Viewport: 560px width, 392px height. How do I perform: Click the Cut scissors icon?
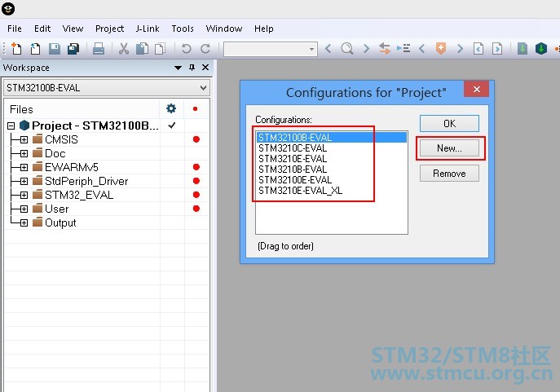coord(124,48)
